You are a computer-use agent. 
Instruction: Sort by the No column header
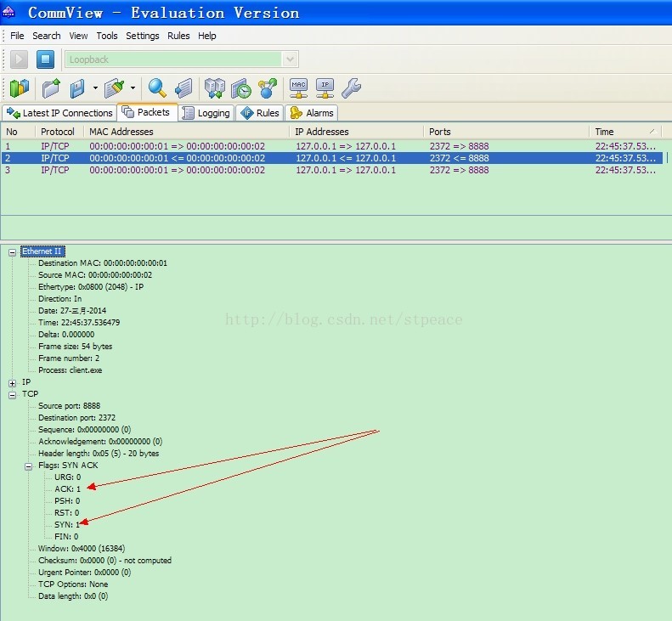tap(18, 132)
